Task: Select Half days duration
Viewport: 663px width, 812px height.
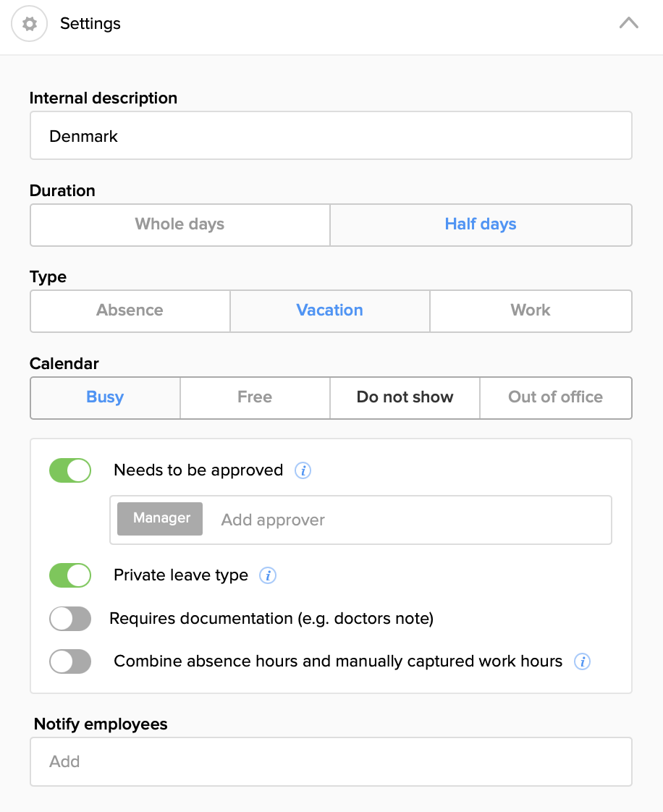Action: click(x=481, y=224)
